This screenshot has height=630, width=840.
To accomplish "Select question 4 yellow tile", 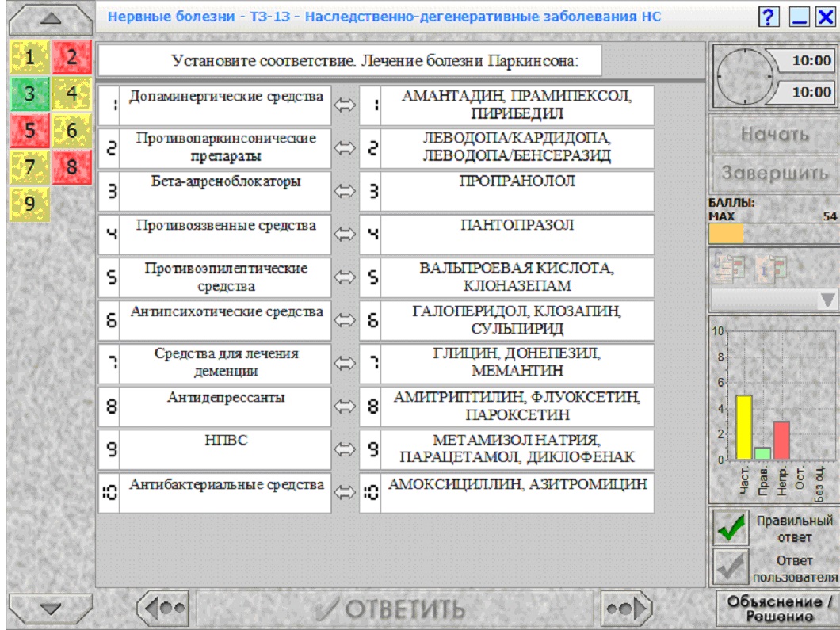I will 72,94.
